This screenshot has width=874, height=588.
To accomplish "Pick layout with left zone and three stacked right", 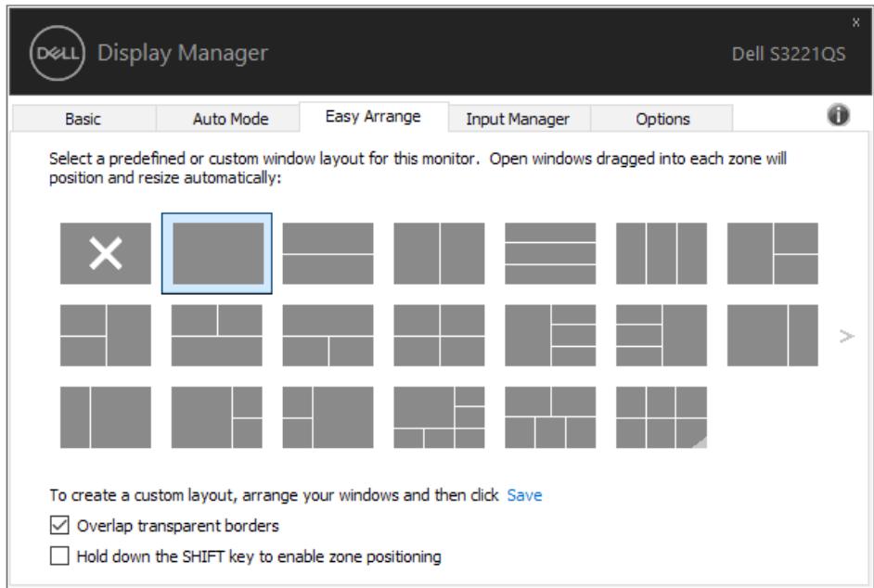I will coord(550,335).
